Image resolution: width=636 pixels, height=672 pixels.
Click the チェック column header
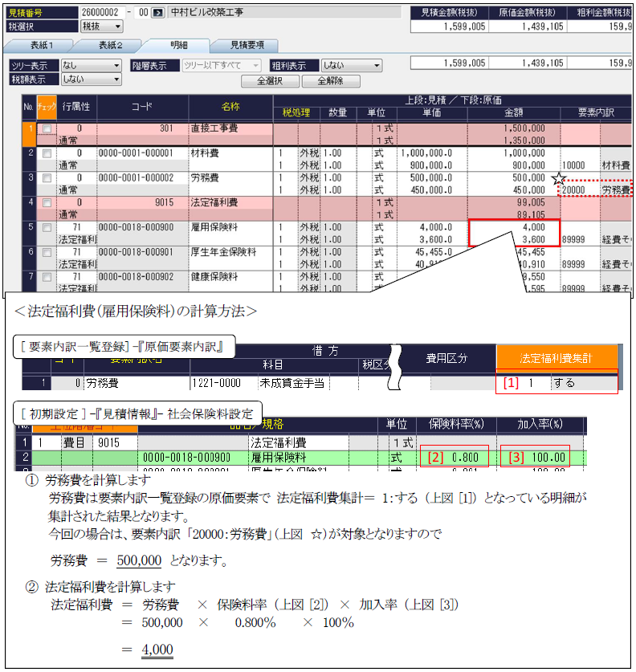point(47,107)
